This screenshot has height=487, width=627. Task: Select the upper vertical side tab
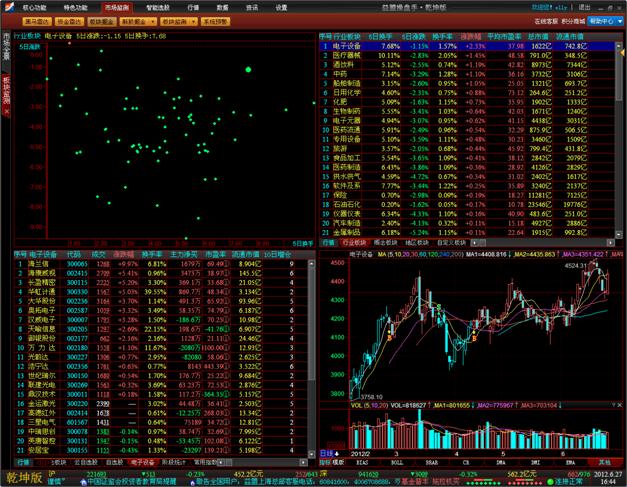[x=6, y=51]
